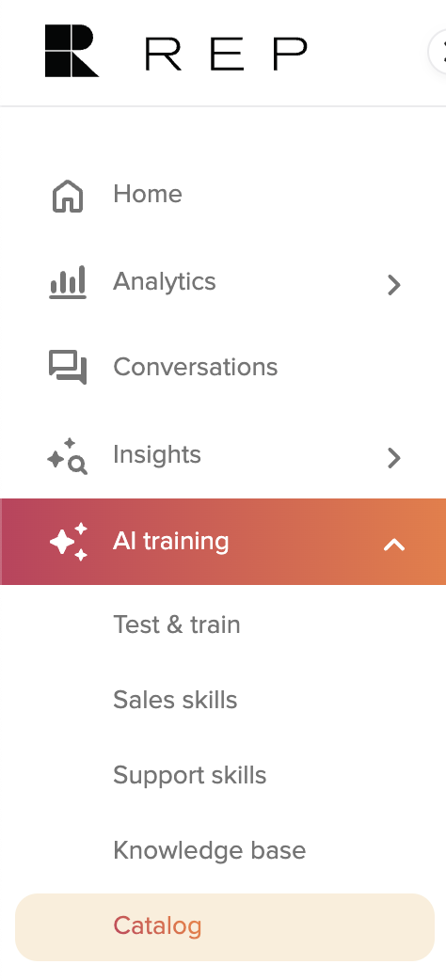This screenshot has height=980, width=446.
Task: Open Sales skills subpage
Action: (175, 700)
